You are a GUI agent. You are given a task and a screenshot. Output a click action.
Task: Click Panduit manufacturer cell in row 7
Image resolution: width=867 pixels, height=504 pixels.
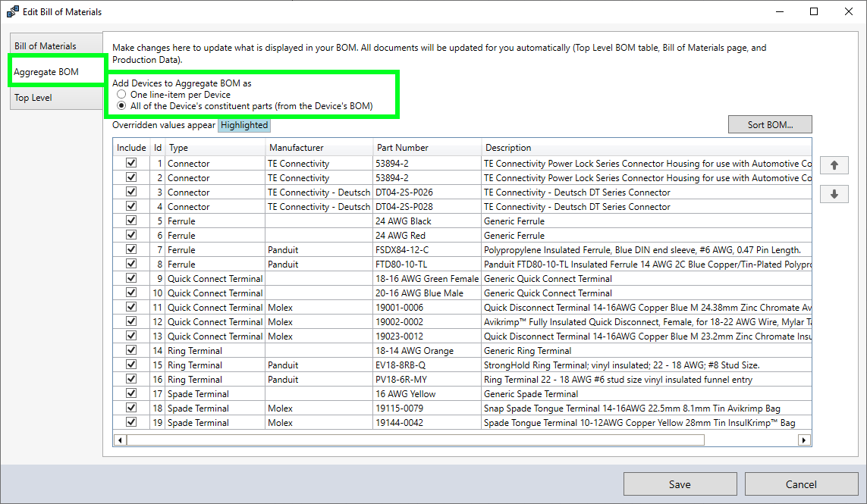click(x=319, y=250)
